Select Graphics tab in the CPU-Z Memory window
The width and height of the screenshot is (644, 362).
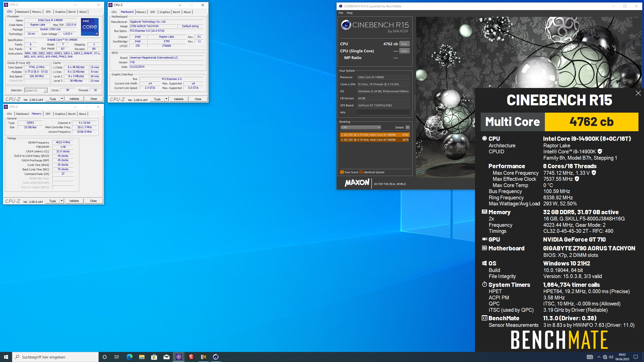point(60,114)
